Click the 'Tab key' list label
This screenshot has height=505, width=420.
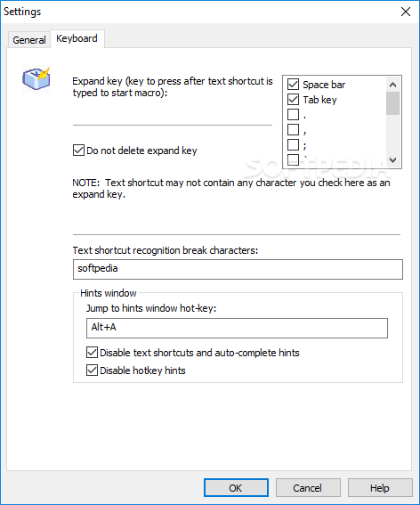tap(319, 100)
